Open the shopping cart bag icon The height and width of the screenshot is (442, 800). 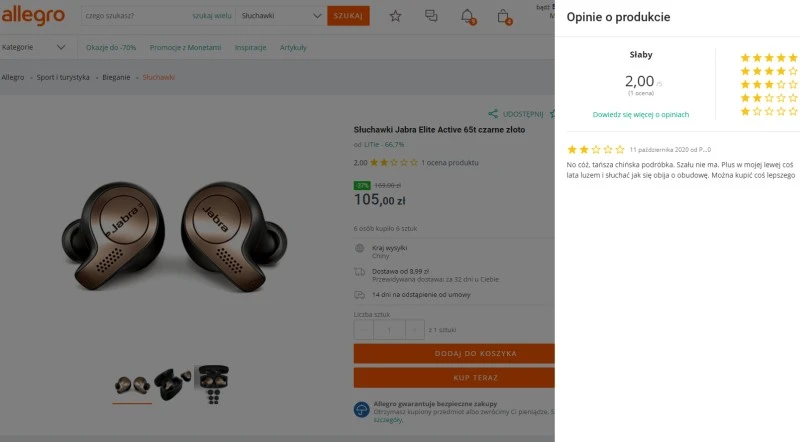click(503, 16)
